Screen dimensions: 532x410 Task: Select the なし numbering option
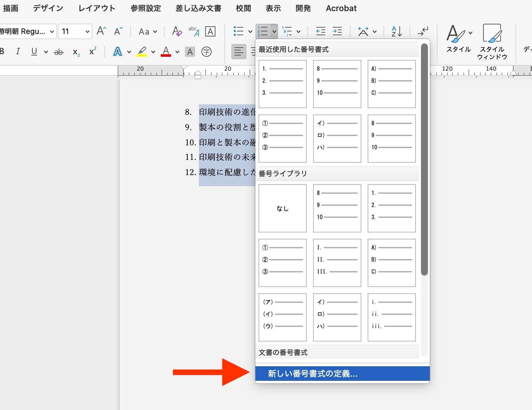point(283,208)
